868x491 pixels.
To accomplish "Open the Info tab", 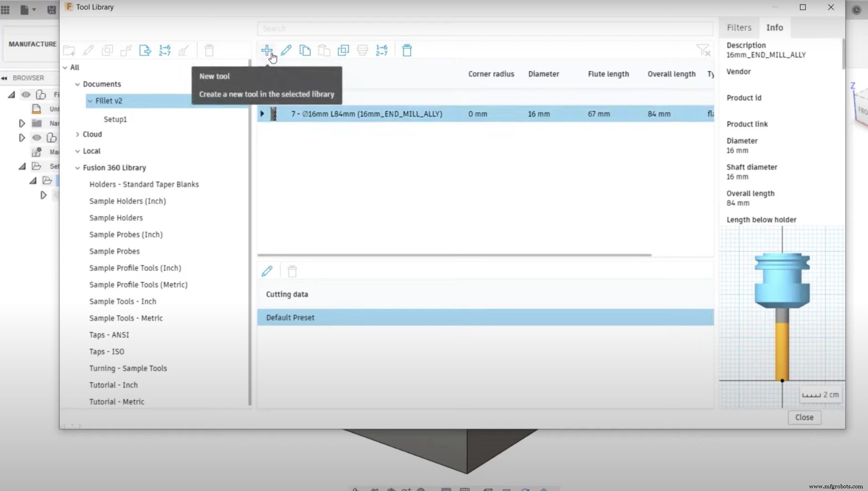I will [x=774, y=28].
